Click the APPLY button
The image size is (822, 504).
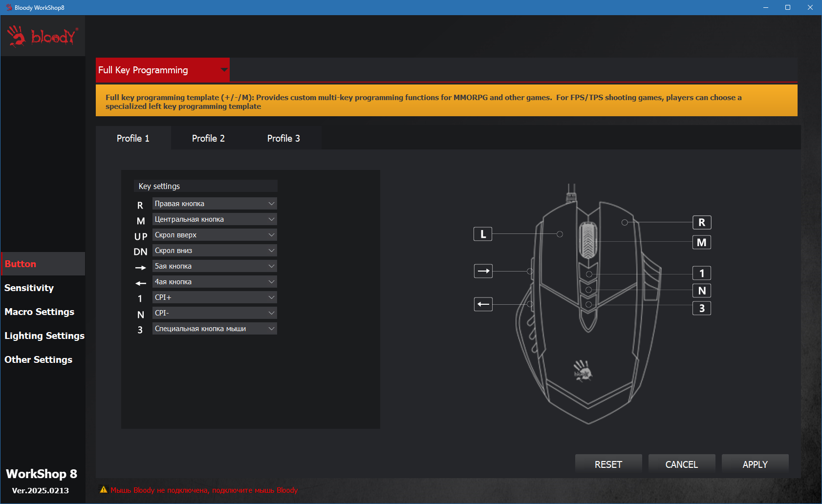(x=755, y=464)
